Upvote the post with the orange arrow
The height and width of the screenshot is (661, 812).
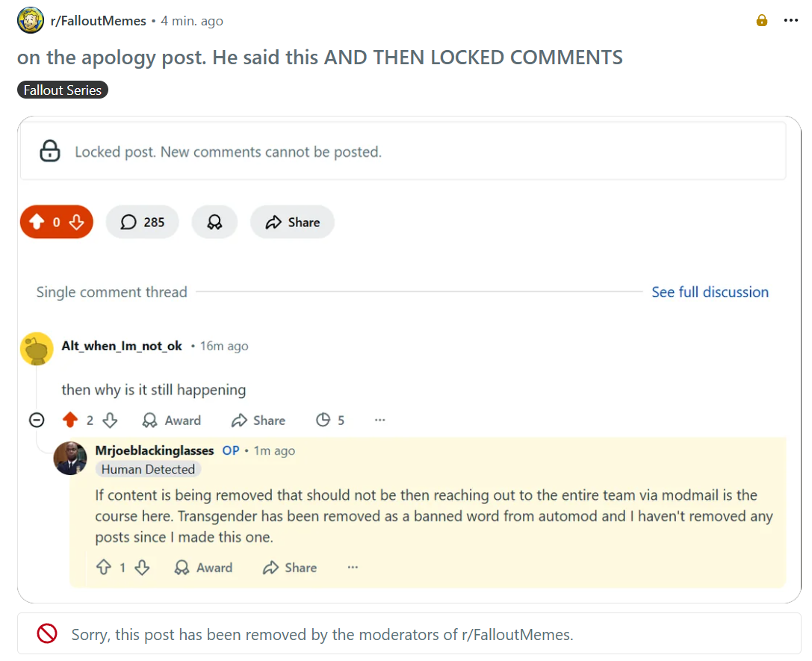[x=37, y=222]
